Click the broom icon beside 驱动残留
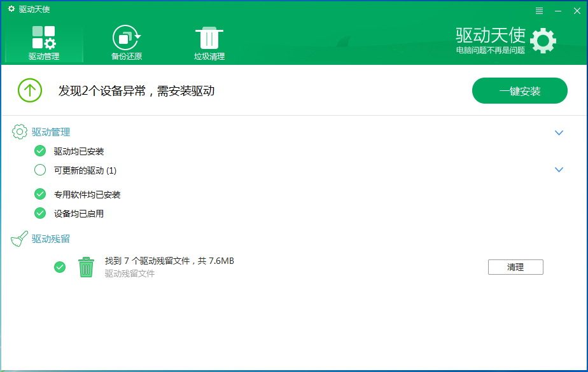 [x=19, y=238]
